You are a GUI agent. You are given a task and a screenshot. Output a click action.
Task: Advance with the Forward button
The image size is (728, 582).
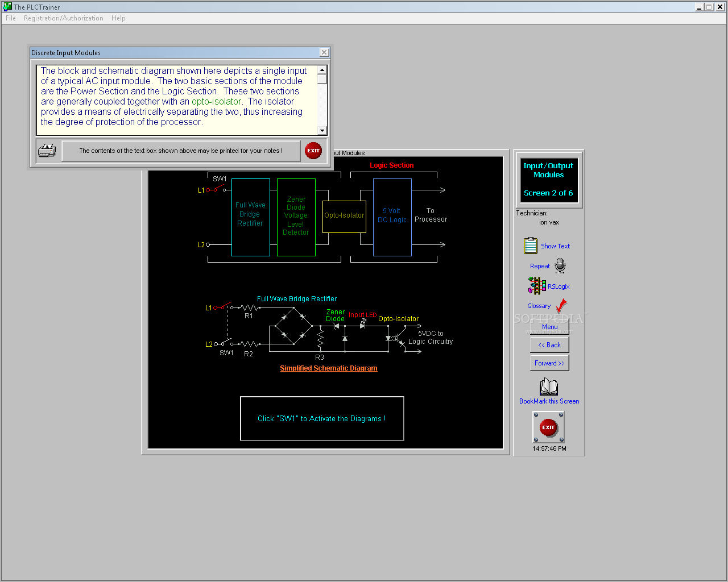[549, 363]
